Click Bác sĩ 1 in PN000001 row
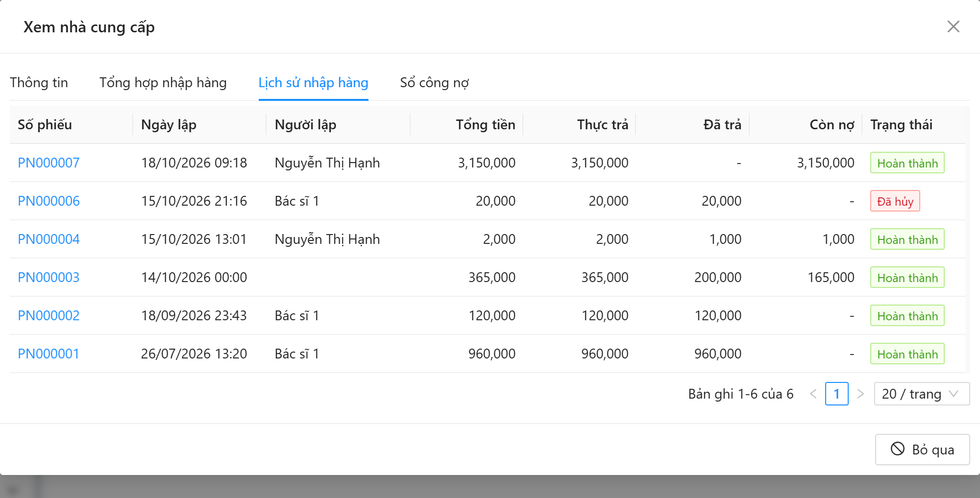The image size is (980, 498). point(297,354)
